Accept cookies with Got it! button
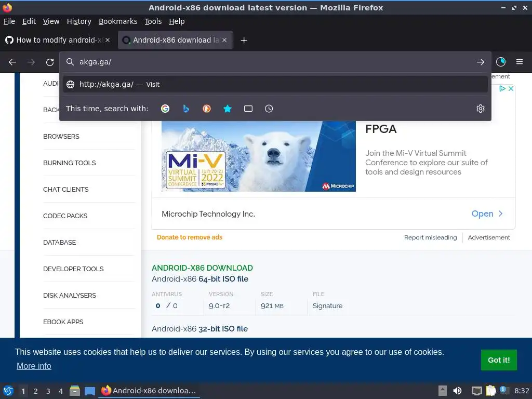This screenshot has width=532, height=399. 499,360
